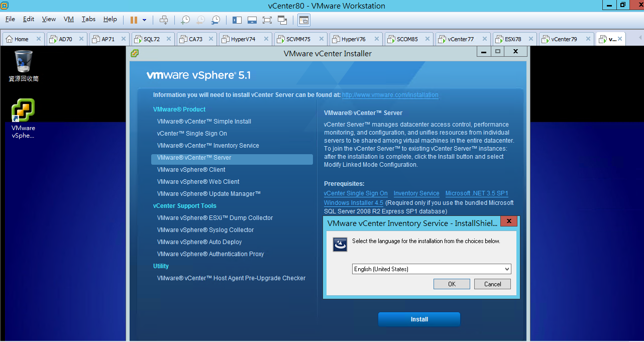
Task: Open the View menu
Action: [x=49, y=19]
